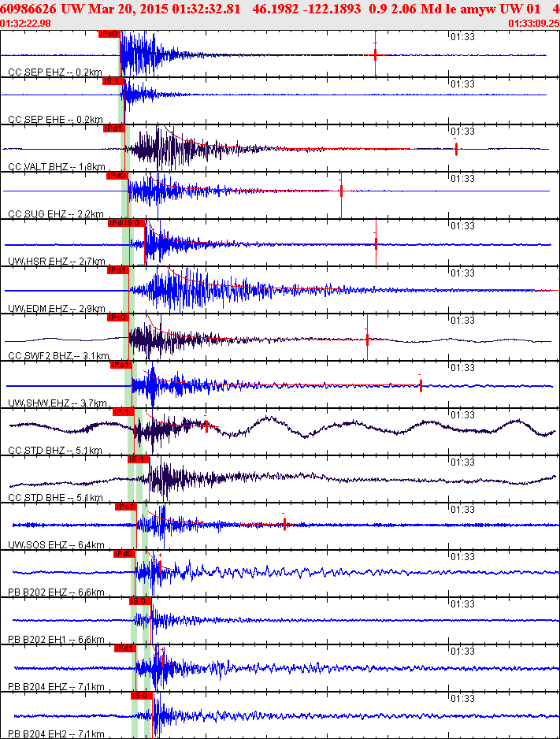This screenshot has width=560, height=739.
Task: Click the 01:33 time tick on CC SEP EHZ trace
Action: 462,37
